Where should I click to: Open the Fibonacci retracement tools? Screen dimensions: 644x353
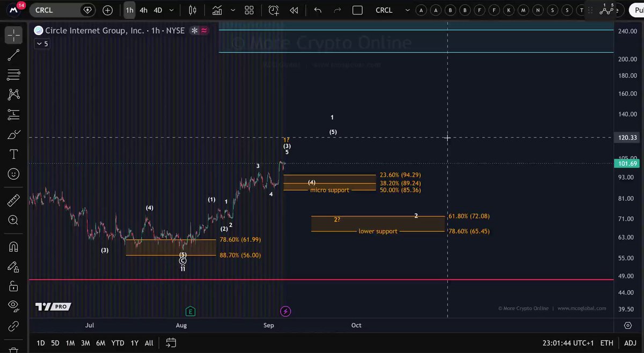(x=14, y=75)
